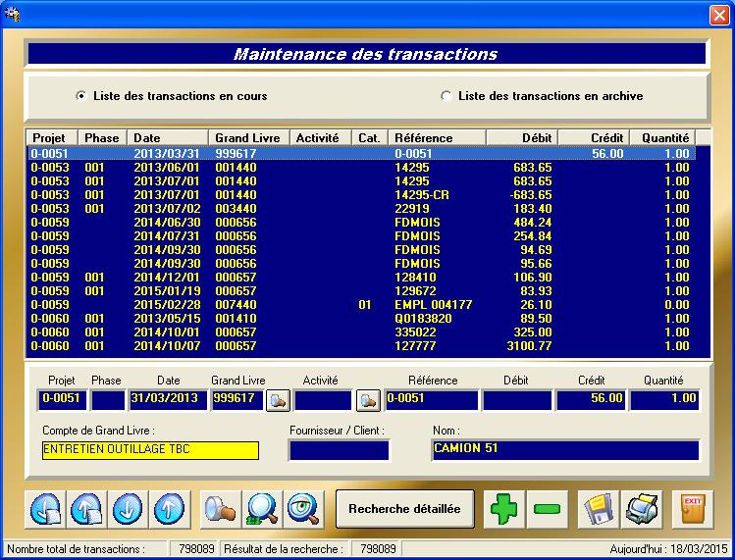This screenshot has width=735, height=560.
Task: Open the Grand Livre lookup icon
Action: (278, 399)
